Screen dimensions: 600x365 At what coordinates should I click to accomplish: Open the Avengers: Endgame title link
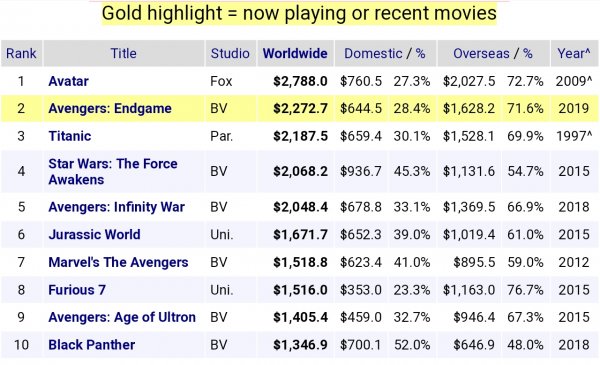pos(109,108)
